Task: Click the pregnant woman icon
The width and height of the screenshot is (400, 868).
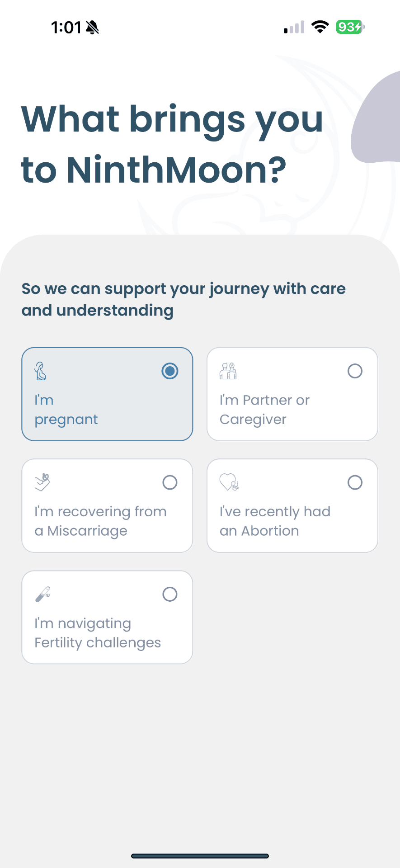Action: click(41, 371)
